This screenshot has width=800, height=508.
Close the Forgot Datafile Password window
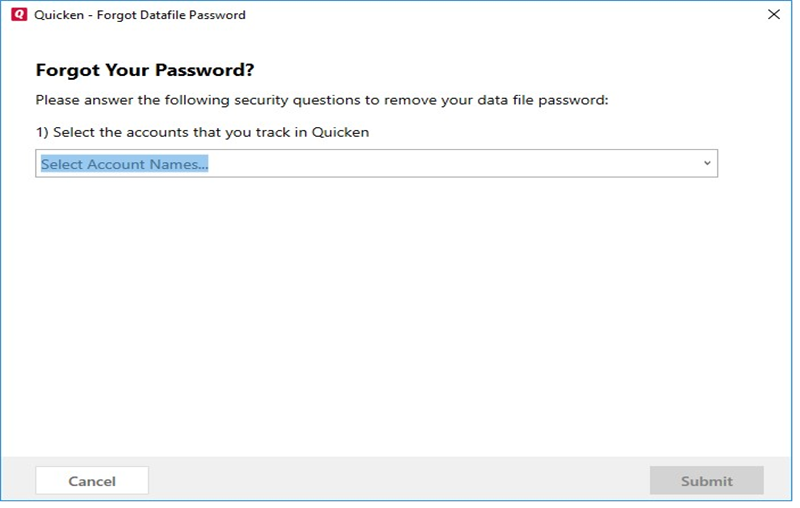click(x=773, y=15)
